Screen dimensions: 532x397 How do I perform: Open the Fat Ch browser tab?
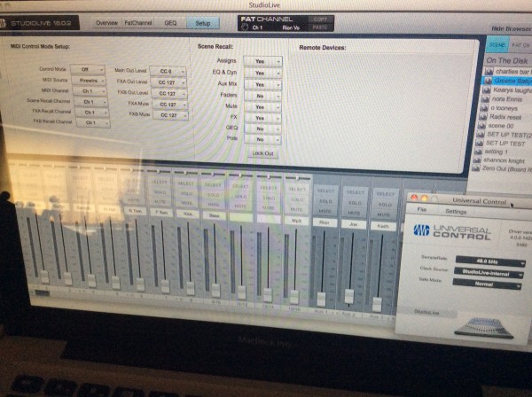[x=520, y=45]
